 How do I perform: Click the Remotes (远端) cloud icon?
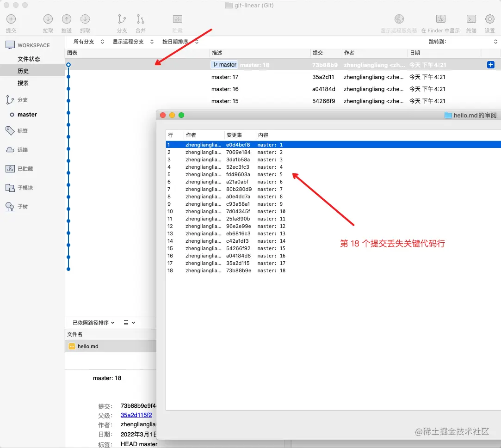coord(10,150)
